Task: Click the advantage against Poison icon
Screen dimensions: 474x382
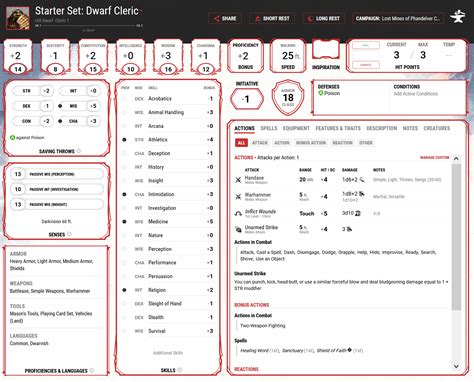Action: (x=12, y=137)
